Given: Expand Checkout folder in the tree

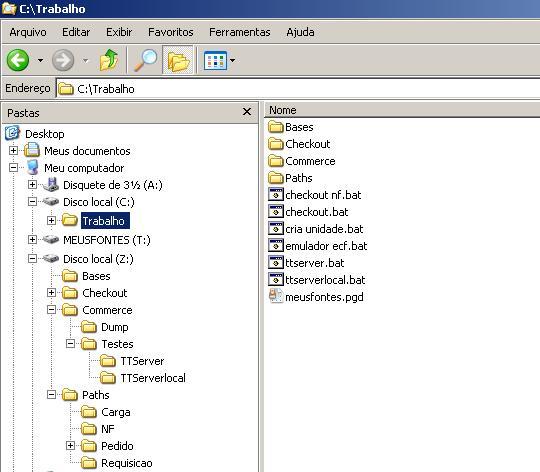Looking at the screenshot, I should [51, 293].
